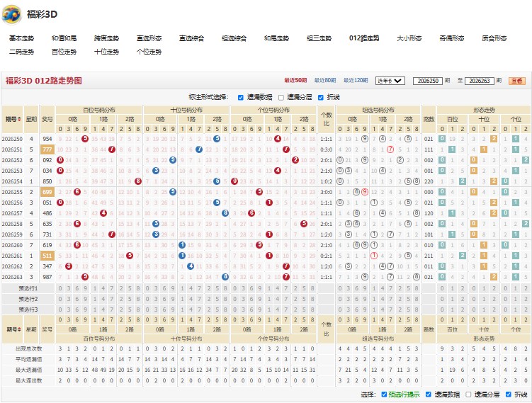
Task: Focus the start period field 2026250
Action: point(428,81)
